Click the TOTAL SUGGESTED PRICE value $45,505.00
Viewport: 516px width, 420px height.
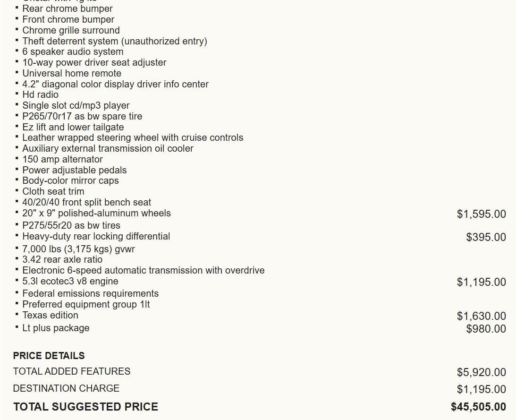pos(479,407)
